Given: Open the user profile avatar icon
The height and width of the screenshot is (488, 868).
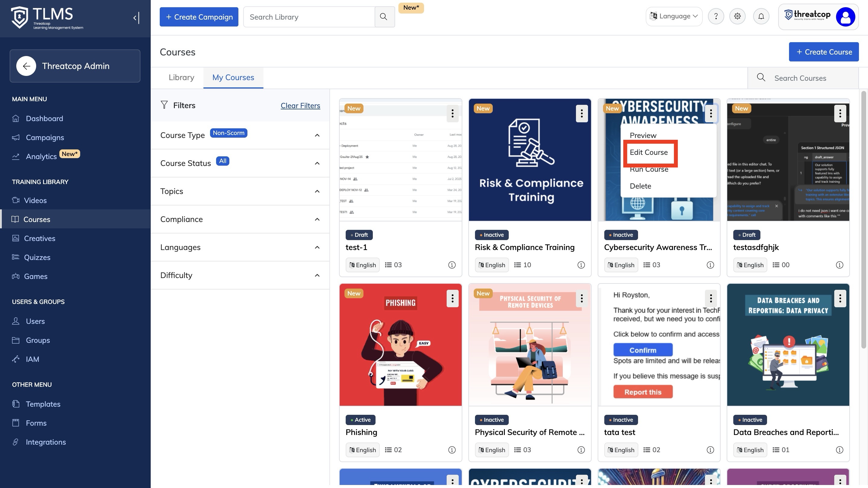Looking at the screenshot, I should [845, 17].
